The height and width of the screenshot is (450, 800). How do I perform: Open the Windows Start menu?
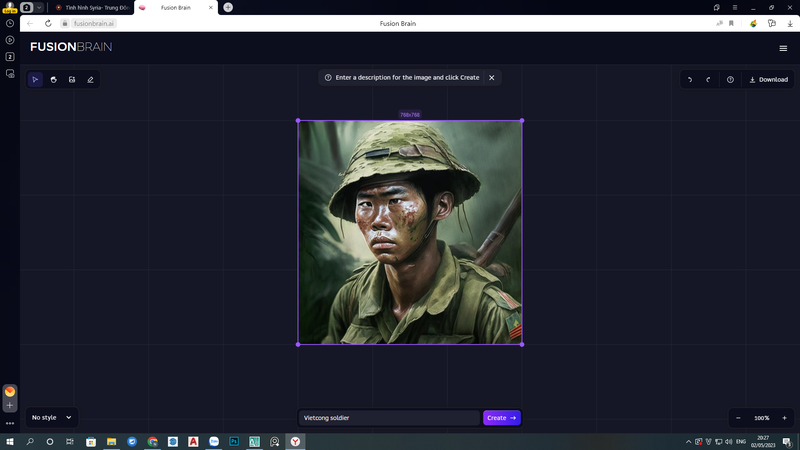coord(10,442)
